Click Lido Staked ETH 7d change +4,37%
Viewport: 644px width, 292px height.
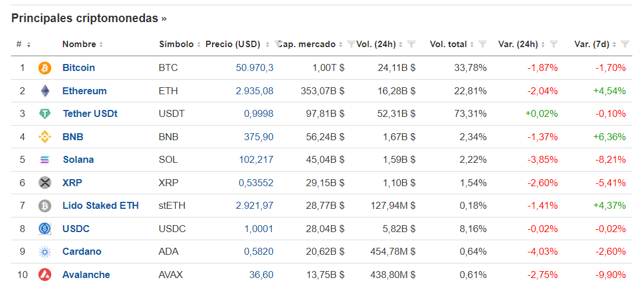pyautogui.click(x=610, y=205)
